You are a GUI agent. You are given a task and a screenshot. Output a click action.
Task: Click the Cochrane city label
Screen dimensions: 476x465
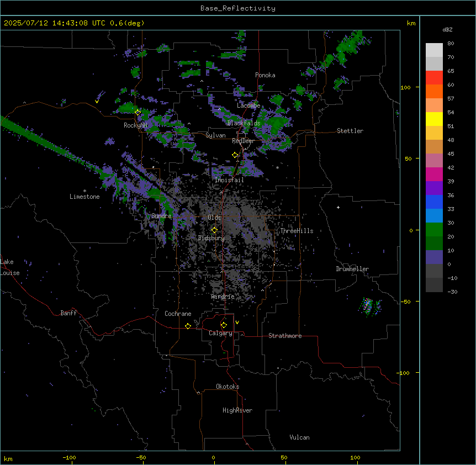[x=178, y=314]
